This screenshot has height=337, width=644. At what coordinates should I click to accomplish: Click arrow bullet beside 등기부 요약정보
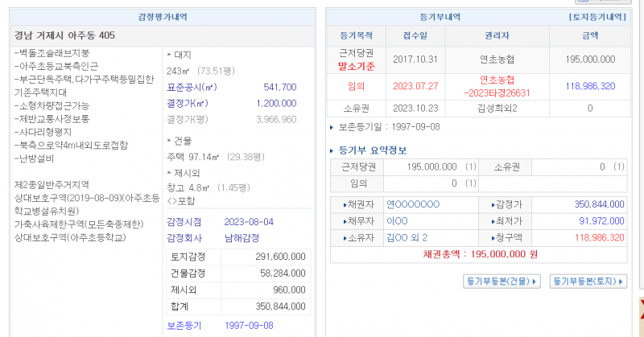(334, 150)
